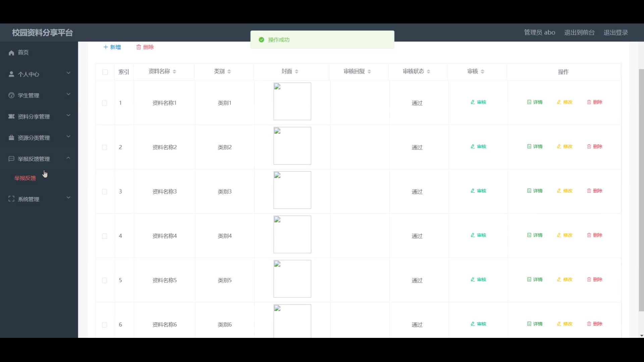Open the 首页 menu item

[x=39, y=53]
